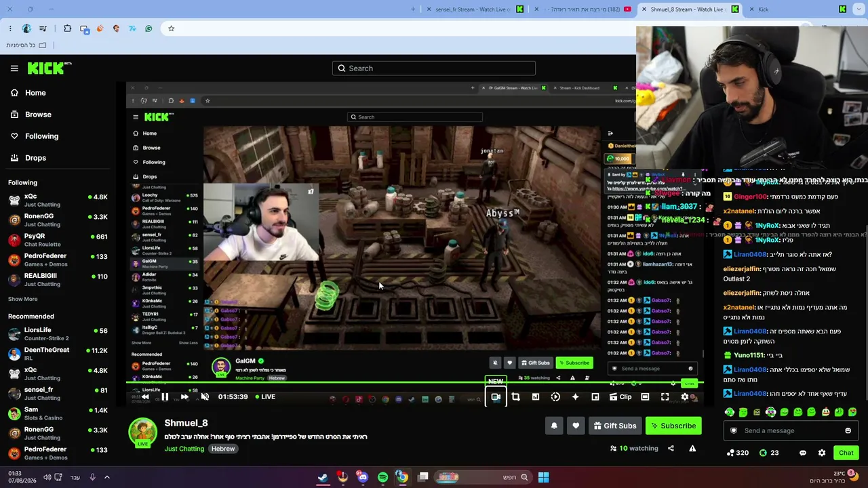The width and height of the screenshot is (868, 488).
Task: Open the emote picker in chat
Action: tap(848, 431)
